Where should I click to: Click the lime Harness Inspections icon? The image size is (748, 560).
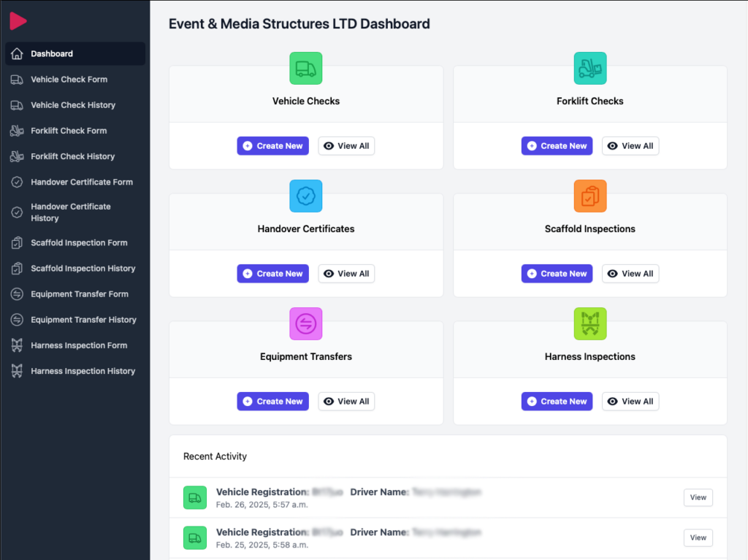589,324
